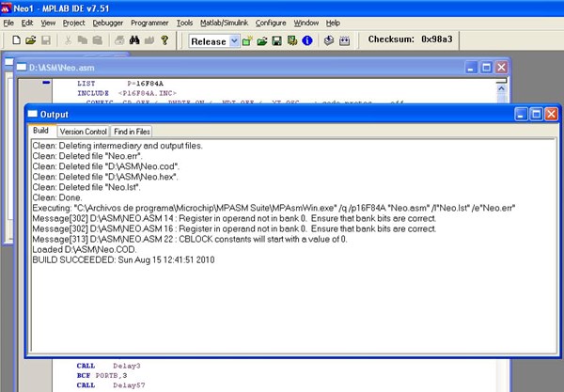Click the INCLUDE P16F84A.INC code line

[127, 93]
